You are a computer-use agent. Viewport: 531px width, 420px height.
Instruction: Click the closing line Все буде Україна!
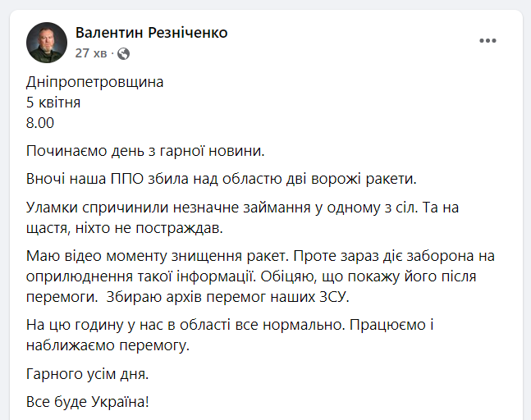(87, 402)
